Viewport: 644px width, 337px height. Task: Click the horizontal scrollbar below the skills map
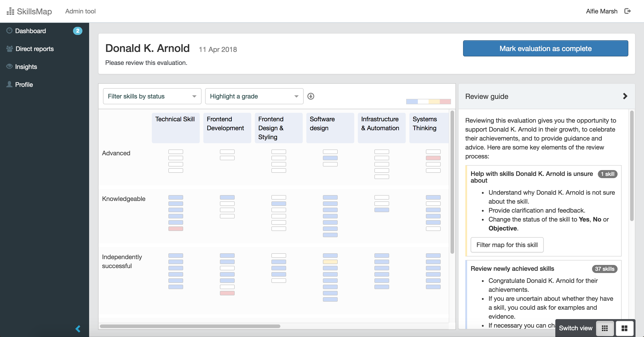coord(190,326)
